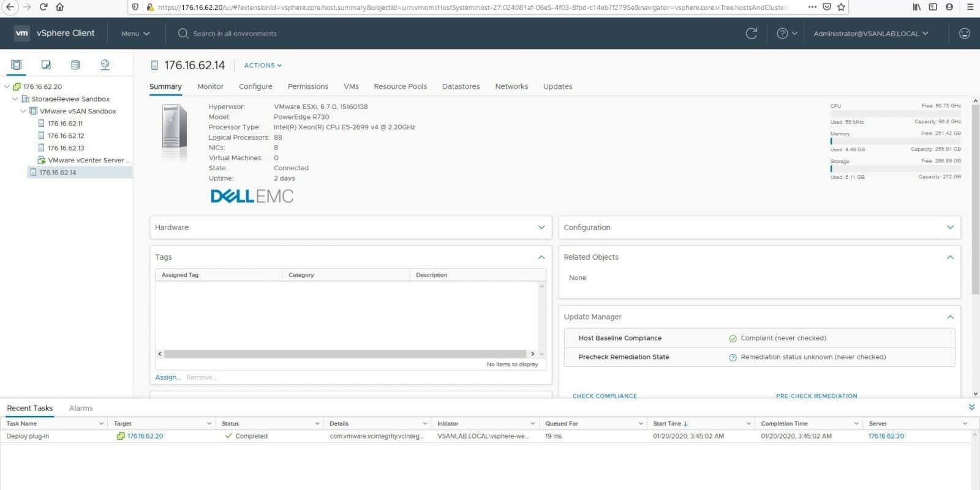Collapse the Related Objects panel
Screen dimensions: 980x490
click(x=950, y=257)
